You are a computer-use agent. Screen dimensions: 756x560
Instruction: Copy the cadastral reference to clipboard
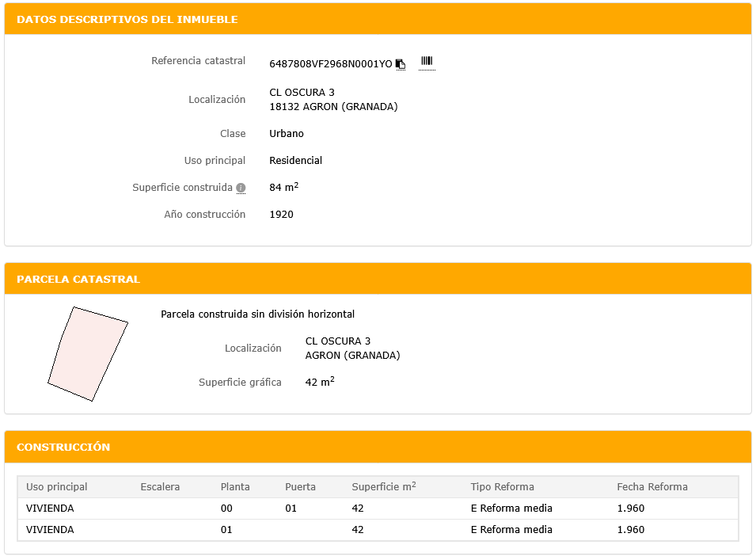tap(401, 64)
